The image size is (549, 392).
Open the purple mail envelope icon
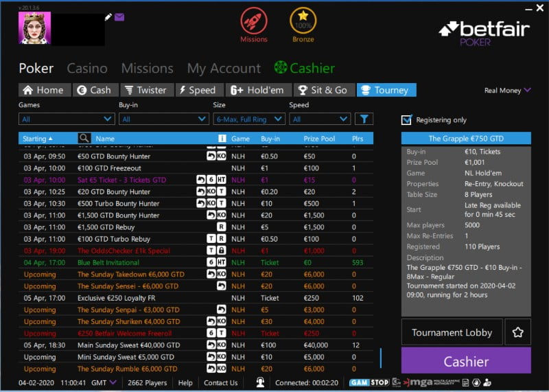click(x=119, y=16)
